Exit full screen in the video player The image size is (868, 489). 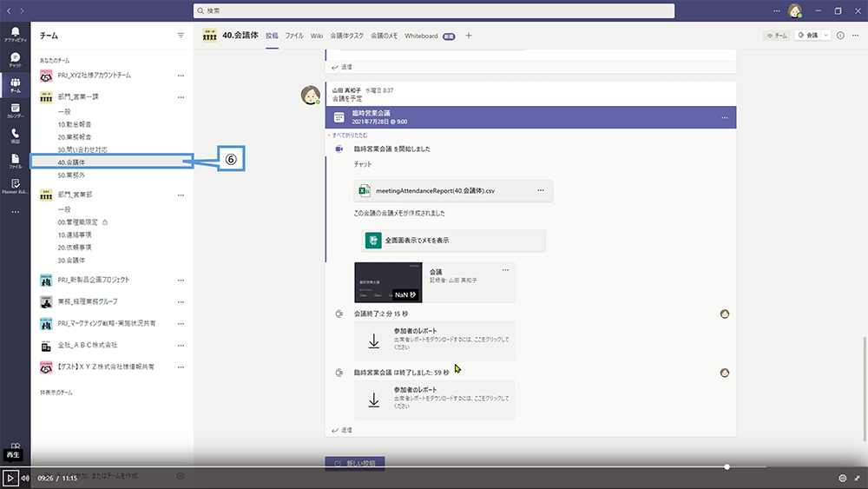(x=857, y=478)
